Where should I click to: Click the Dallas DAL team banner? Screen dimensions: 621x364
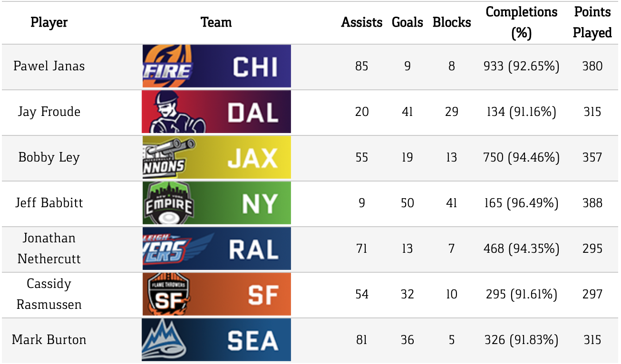[216, 112]
